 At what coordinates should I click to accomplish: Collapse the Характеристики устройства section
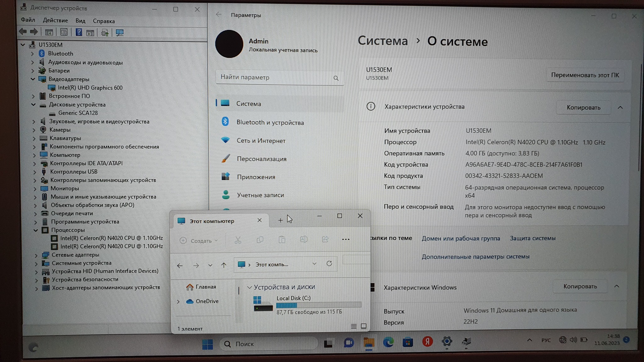click(x=620, y=107)
